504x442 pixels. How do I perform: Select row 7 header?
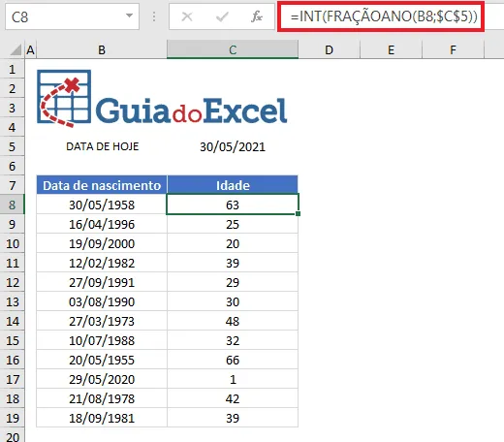13,185
